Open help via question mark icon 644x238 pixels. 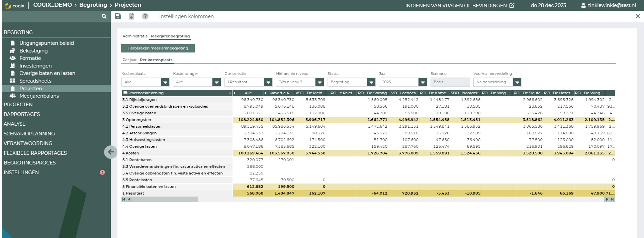(x=145, y=16)
